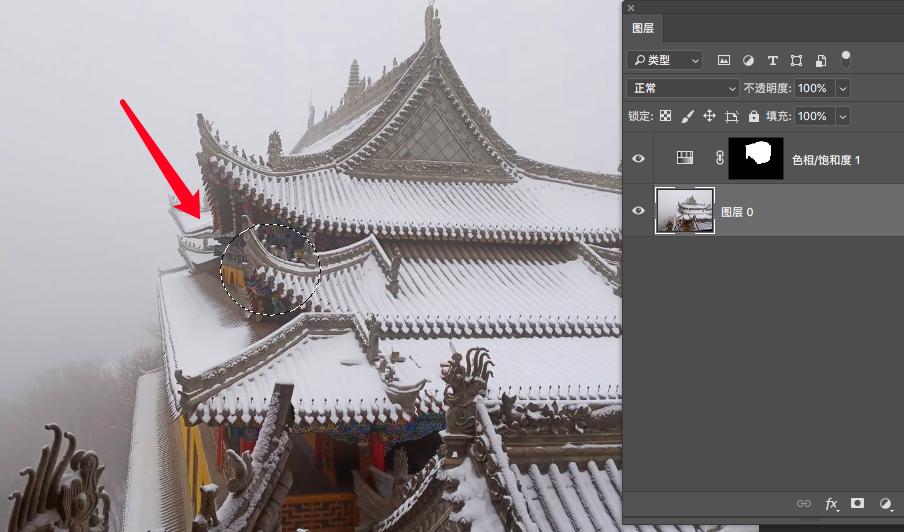Click the 不透明度 100% value field
The width and height of the screenshot is (904, 532).
[x=814, y=88]
